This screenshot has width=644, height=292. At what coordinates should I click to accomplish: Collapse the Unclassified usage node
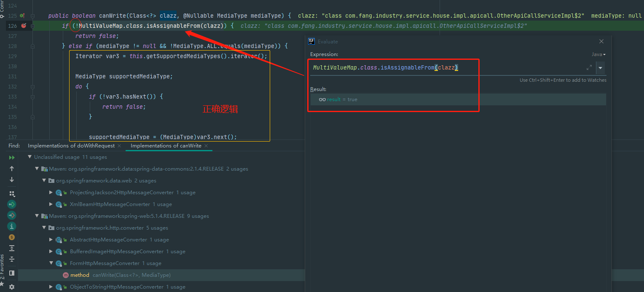coord(30,157)
